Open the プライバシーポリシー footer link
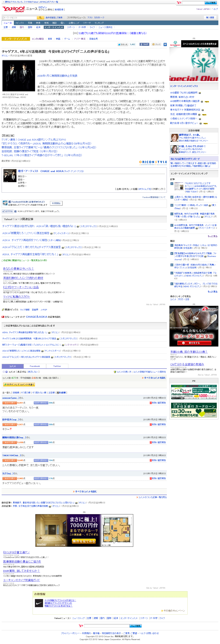The width and height of the screenshot is (220, 644). coord(70,633)
